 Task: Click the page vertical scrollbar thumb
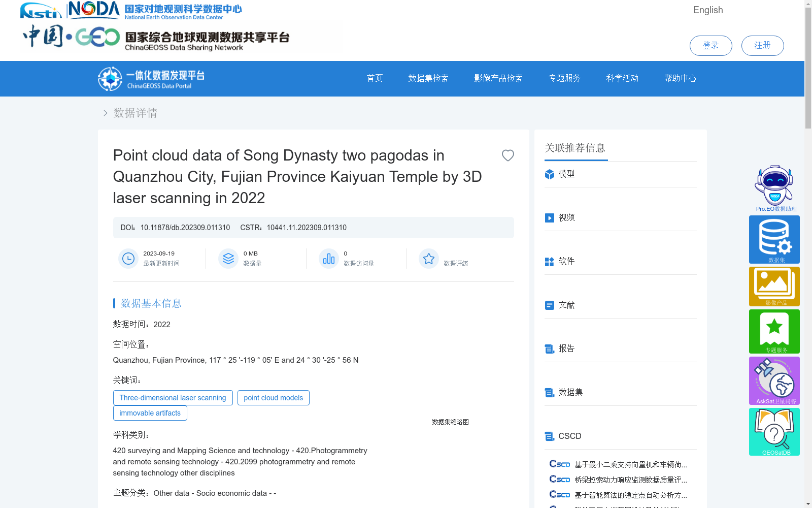(x=808, y=68)
